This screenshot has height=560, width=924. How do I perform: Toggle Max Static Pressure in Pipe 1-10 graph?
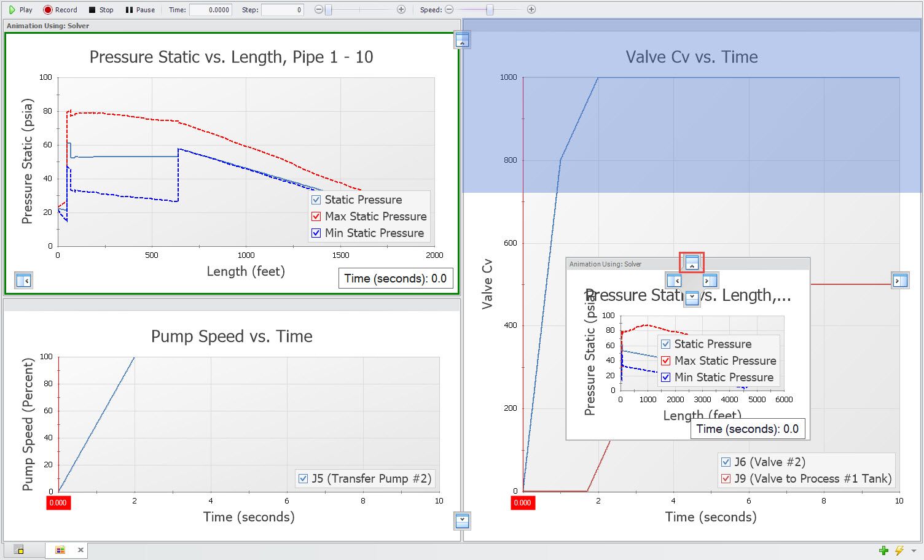click(x=316, y=216)
